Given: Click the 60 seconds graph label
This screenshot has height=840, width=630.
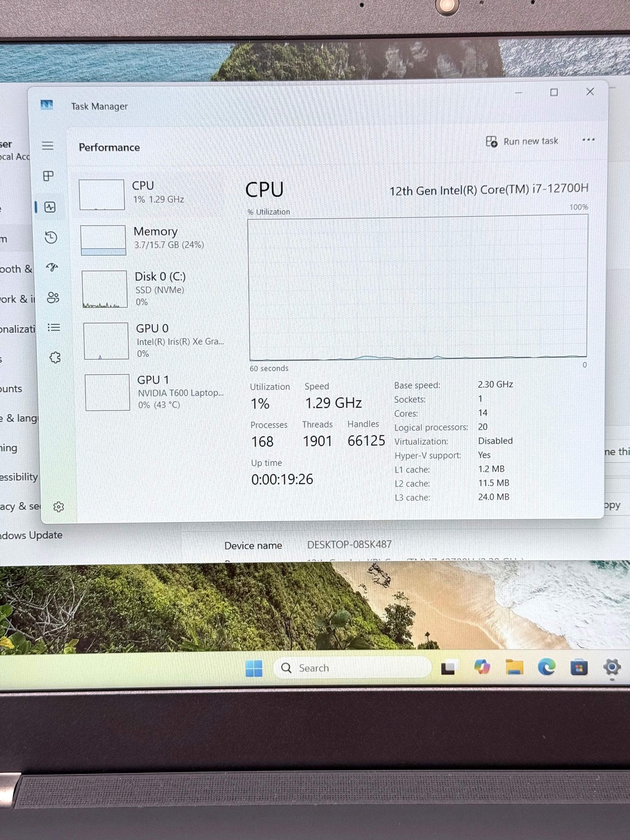Looking at the screenshot, I should [269, 369].
